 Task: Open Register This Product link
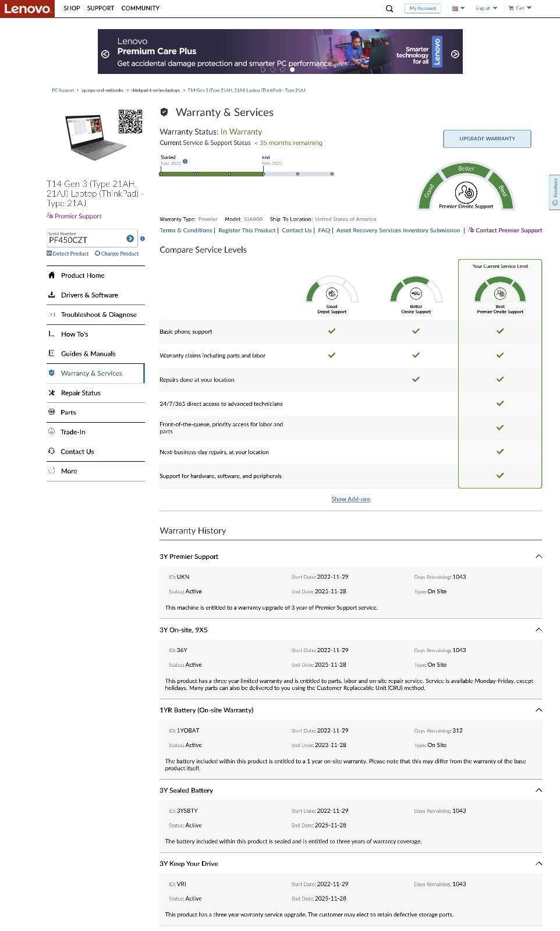click(x=247, y=231)
